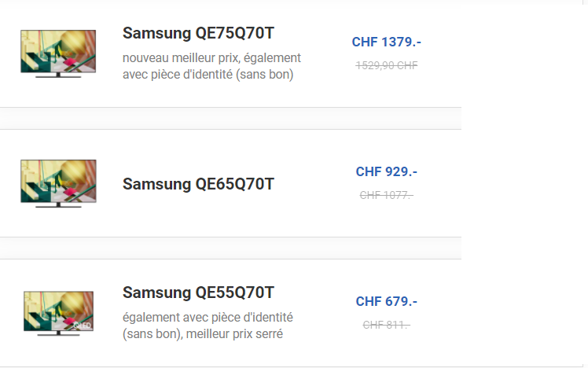The height and width of the screenshot is (368, 588).
Task: Click the crossed-out CHF 1077.- price
Action: (386, 195)
